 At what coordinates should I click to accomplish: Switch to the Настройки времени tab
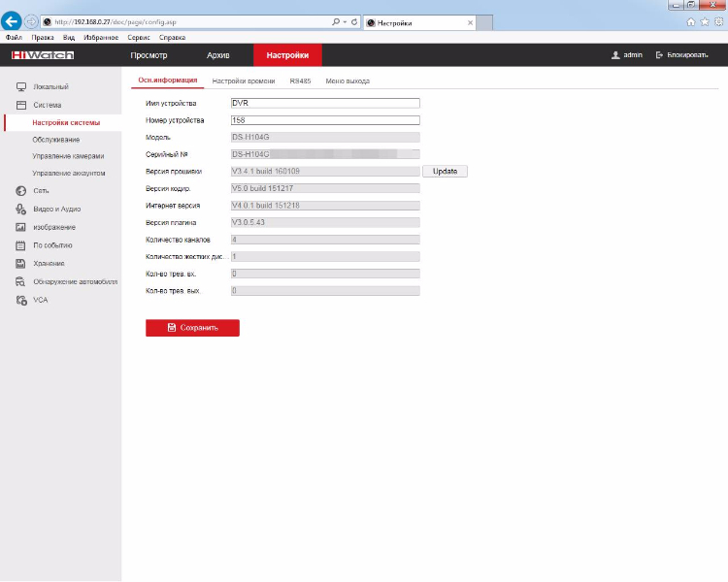(244, 81)
